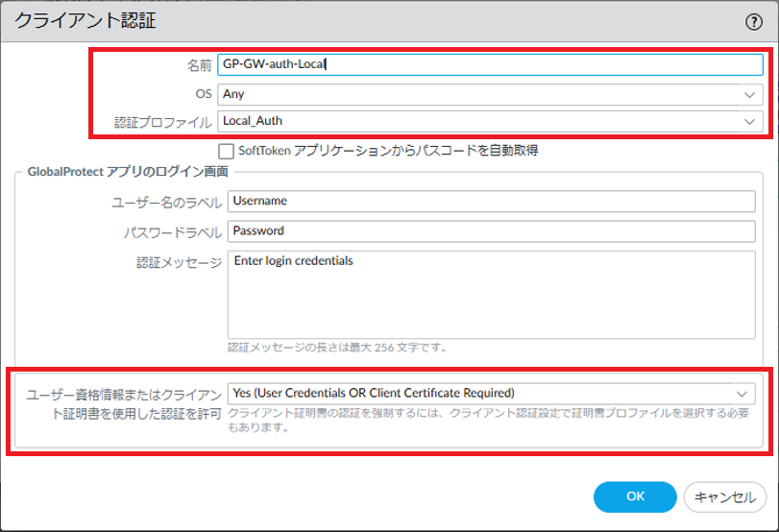
Task: Click the パスワードラベル field with Password
Action: point(492,231)
